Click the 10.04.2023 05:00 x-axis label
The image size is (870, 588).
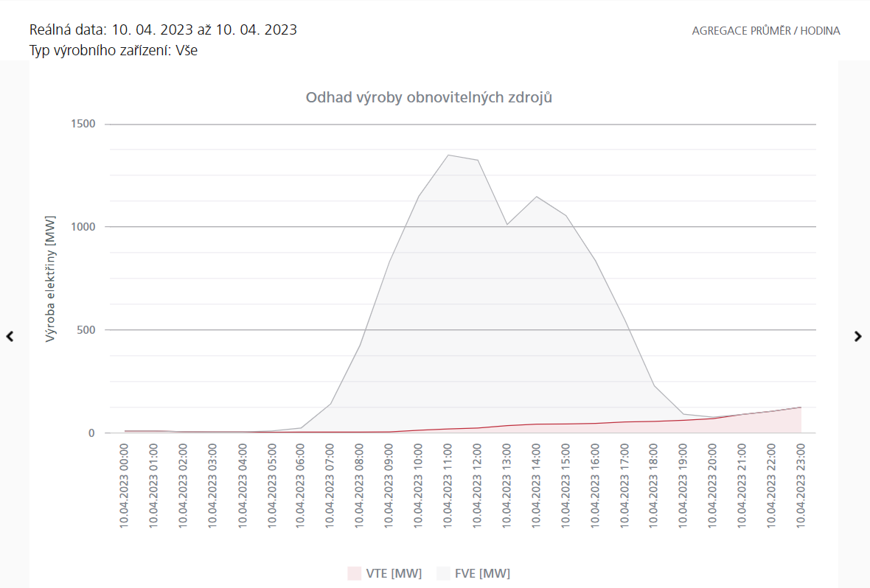coord(271,486)
